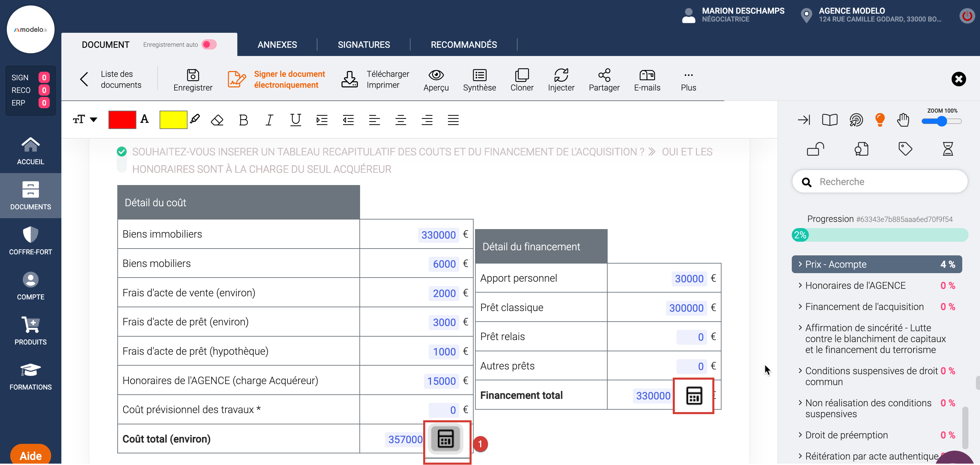This screenshot has height=465, width=980.
Task: Click the eraser clear-formatting icon
Action: click(x=217, y=120)
